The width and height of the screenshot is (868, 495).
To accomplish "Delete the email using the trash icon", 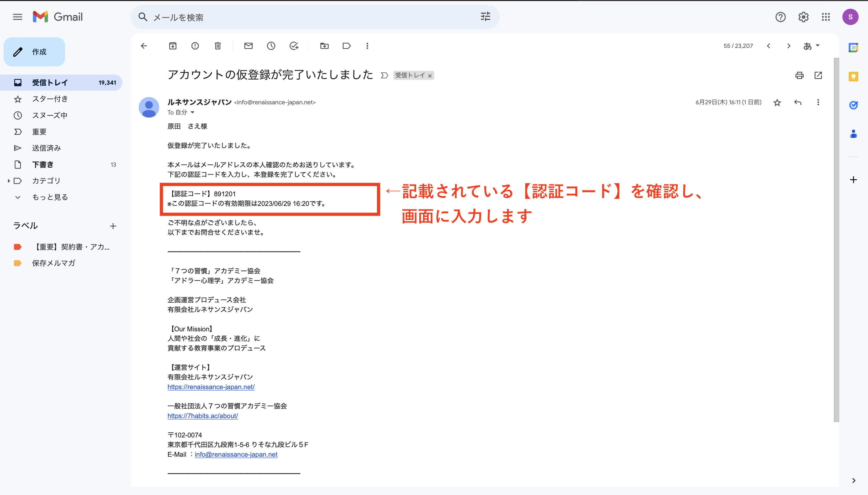I will click(x=218, y=46).
